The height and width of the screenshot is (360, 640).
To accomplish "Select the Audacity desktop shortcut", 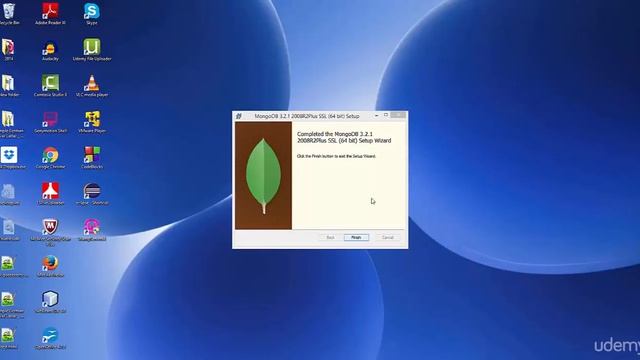I will [50, 50].
